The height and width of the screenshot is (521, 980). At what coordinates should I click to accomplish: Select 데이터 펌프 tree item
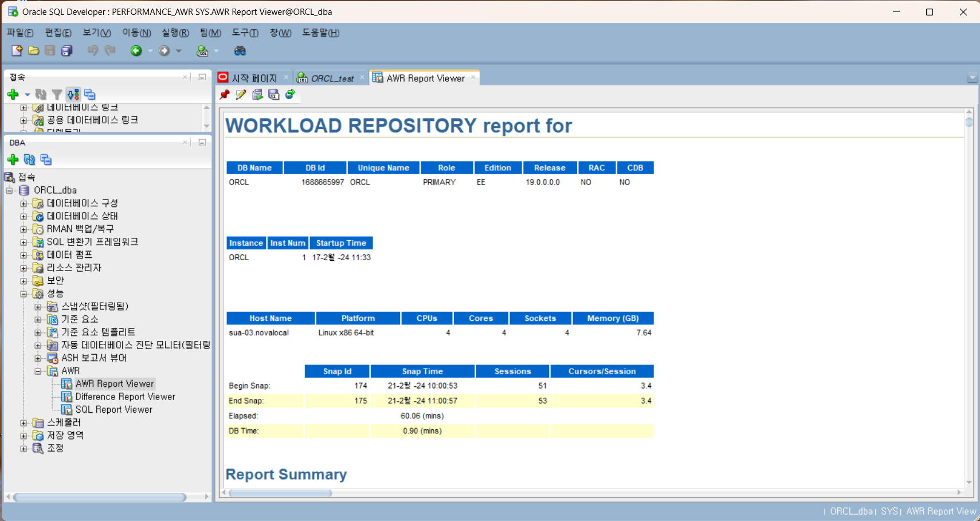pos(69,255)
